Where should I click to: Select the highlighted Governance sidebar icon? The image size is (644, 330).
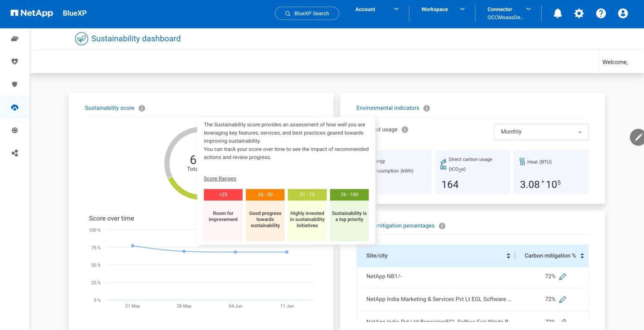click(15, 107)
